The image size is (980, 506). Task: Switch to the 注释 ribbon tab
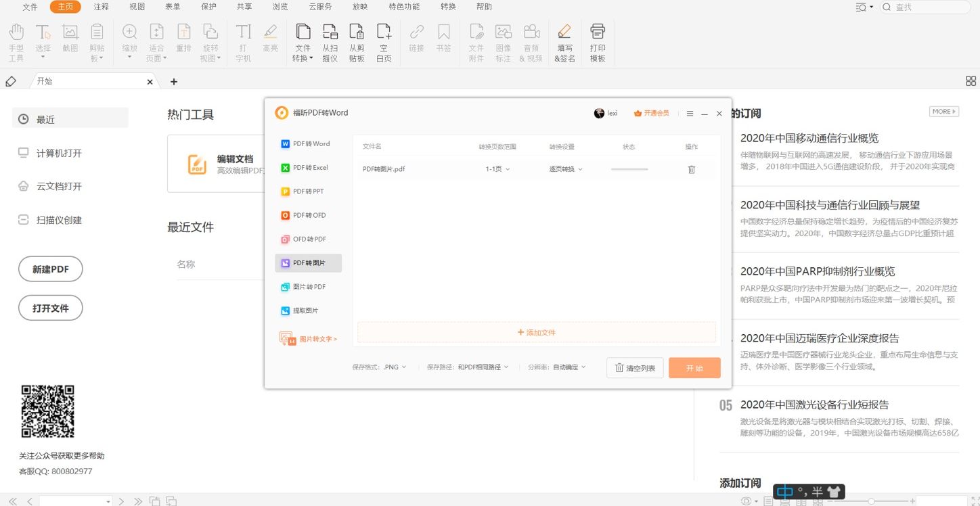(101, 7)
